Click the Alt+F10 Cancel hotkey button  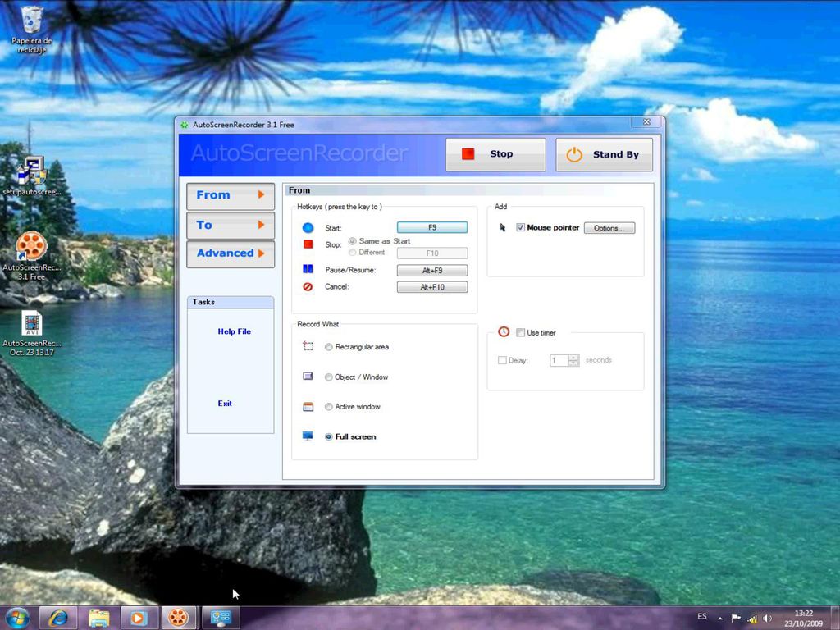(x=432, y=287)
